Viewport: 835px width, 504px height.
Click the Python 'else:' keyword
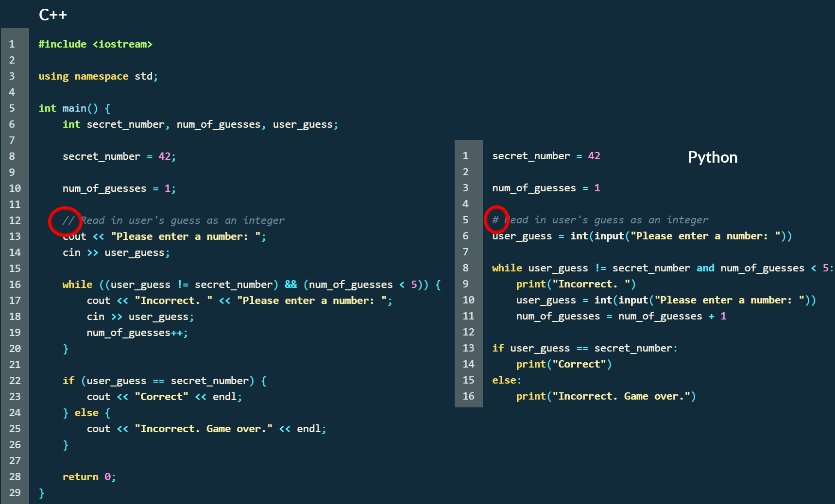tap(506, 380)
